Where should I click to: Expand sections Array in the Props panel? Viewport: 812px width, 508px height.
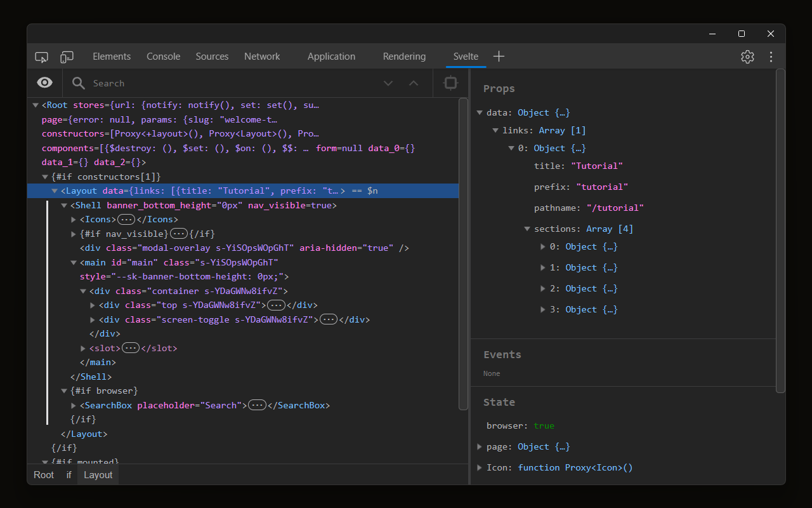tap(527, 229)
